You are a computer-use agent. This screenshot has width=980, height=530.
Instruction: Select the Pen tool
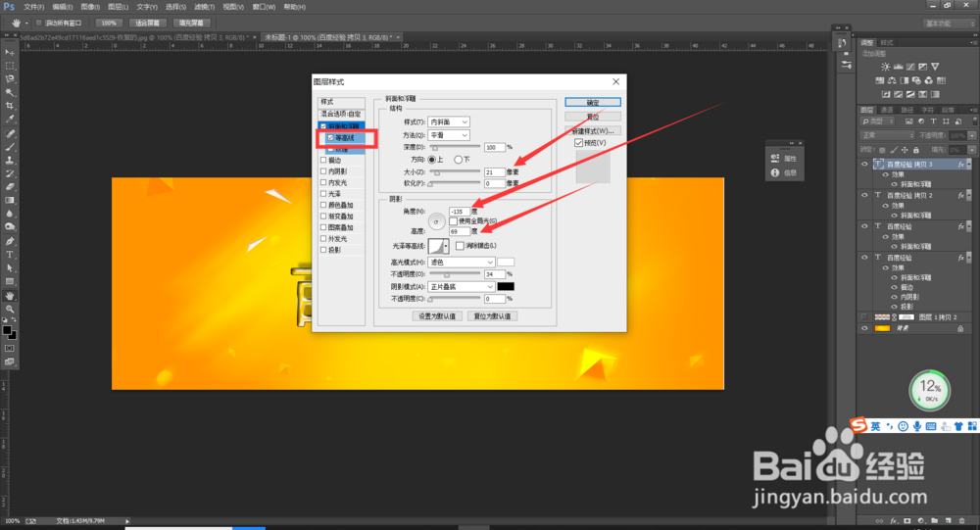(x=10, y=241)
